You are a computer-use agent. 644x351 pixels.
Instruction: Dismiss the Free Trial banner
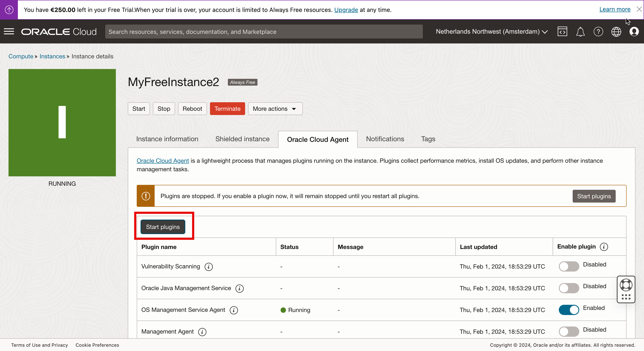(x=639, y=10)
